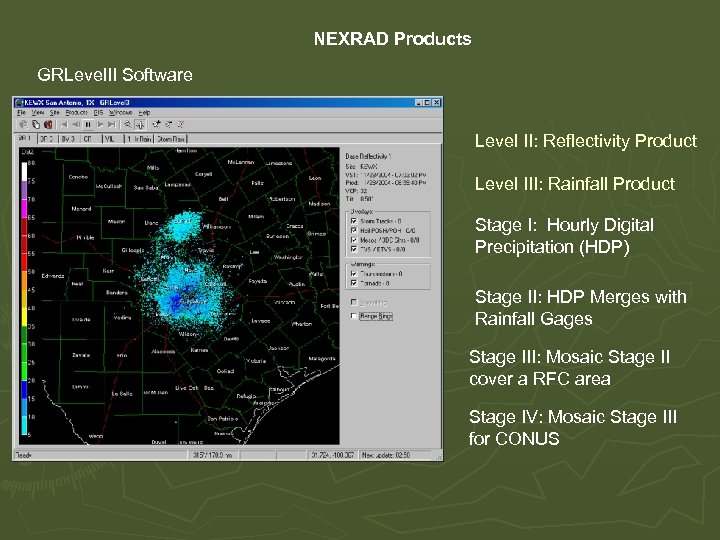Image resolution: width=720 pixels, height=540 pixels.
Task: Toggle the Hail POSH/POH overlay checkbox
Action: pyautogui.click(x=354, y=231)
